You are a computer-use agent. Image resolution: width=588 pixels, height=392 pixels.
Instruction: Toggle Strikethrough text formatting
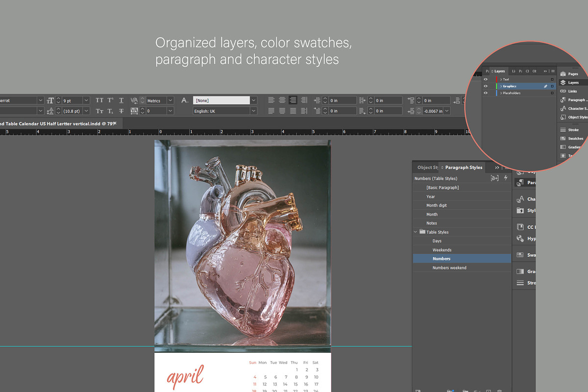pos(121,111)
